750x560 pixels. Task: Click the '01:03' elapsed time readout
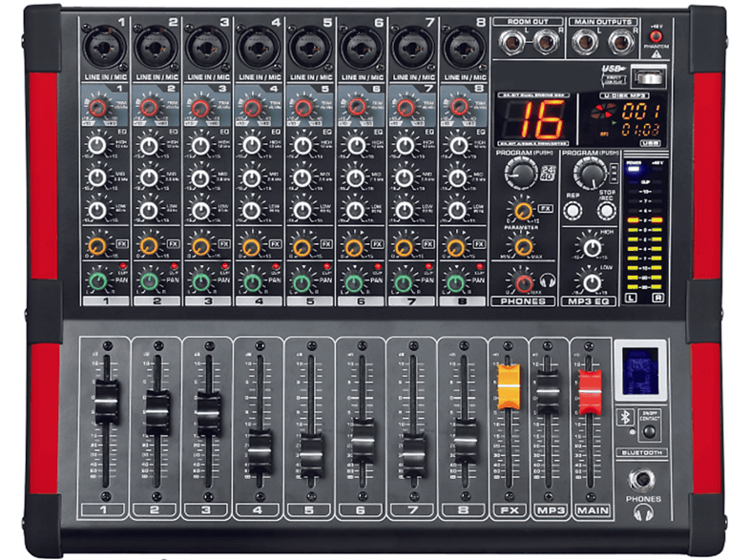point(640,129)
